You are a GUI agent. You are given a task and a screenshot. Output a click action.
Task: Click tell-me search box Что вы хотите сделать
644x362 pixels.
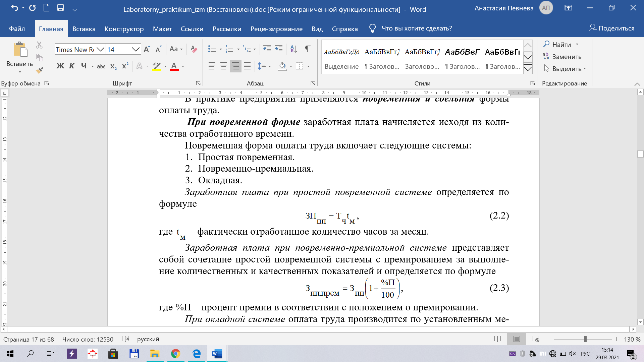coord(417,28)
